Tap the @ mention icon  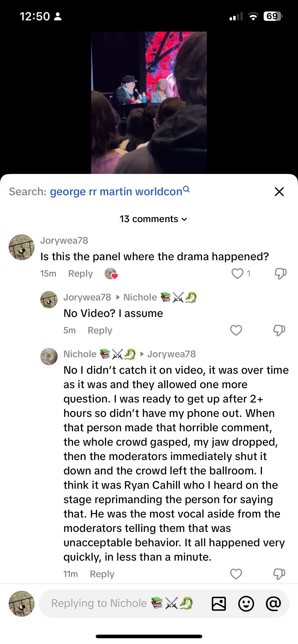[x=274, y=604]
